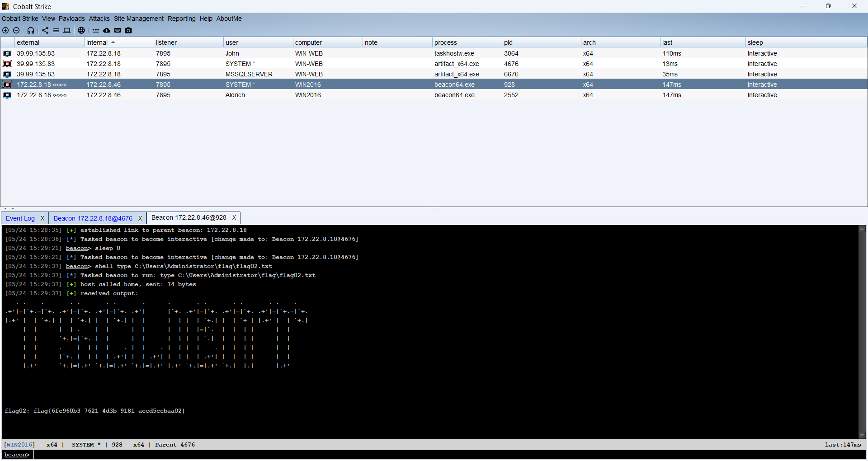Viewport: 868px width, 461px height.
Task: Click beacon icon for beacon64.exe pid 928 row
Action: (x=7, y=85)
